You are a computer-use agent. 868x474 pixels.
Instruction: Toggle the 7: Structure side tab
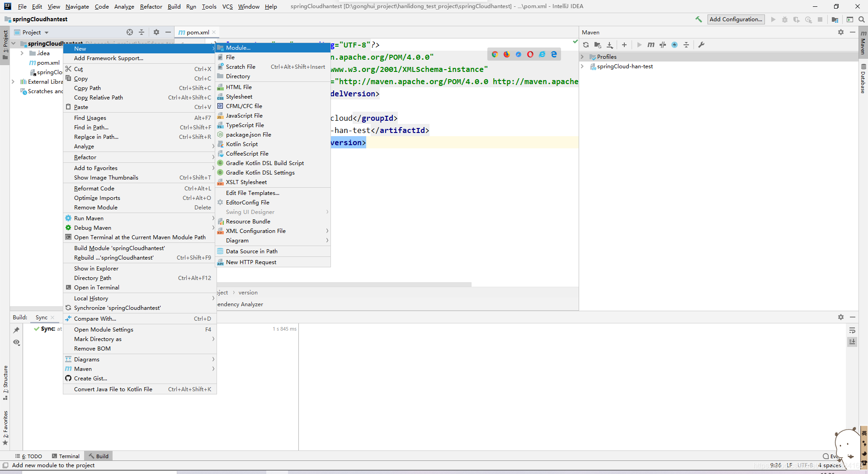tap(5, 383)
